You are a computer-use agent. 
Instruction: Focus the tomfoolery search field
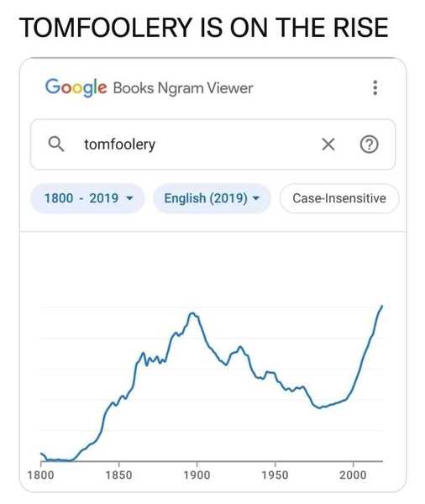point(212,144)
